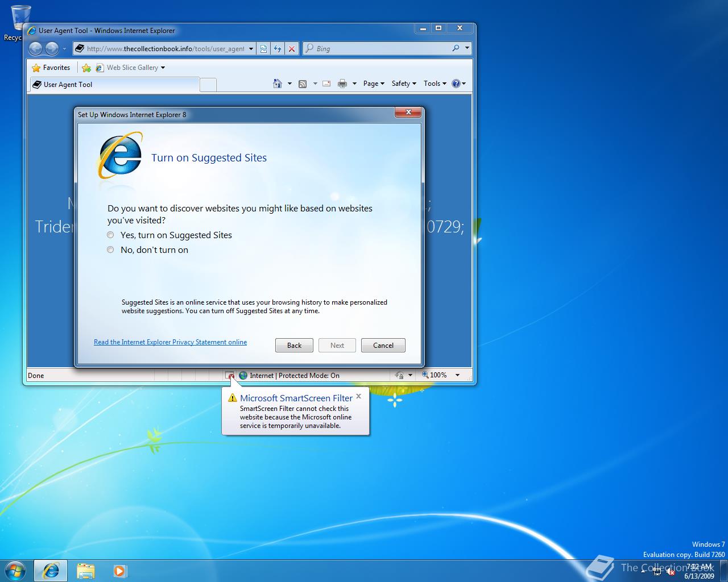Open the Web Slice Gallery favorite
The width and height of the screenshot is (728, 582).
131,68
